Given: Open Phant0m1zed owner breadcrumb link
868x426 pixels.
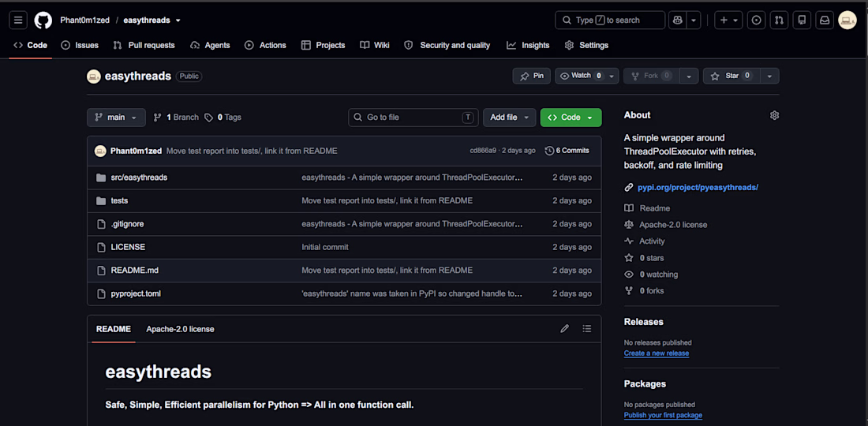Looking at the screenshot, I should [x=84, y=21].
